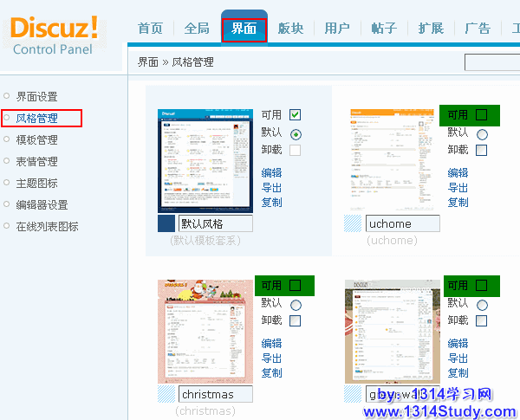Switch to the 界面 tab
Screen dimensions: 520x420
[x=244, y=28]
